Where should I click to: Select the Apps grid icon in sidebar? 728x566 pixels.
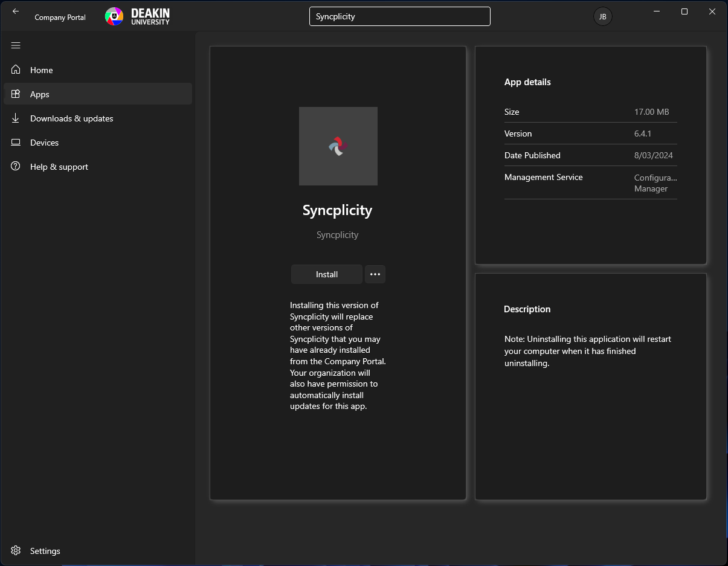(16, 94)
